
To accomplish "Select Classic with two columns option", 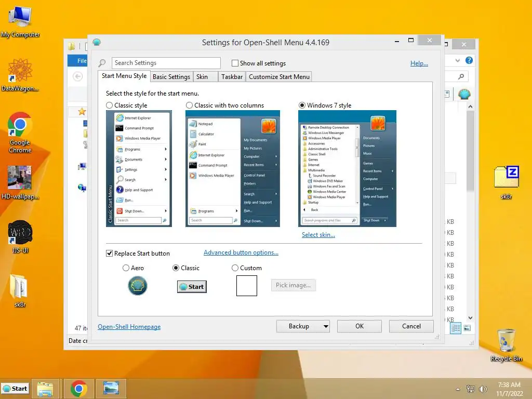I will click(189, 105).
